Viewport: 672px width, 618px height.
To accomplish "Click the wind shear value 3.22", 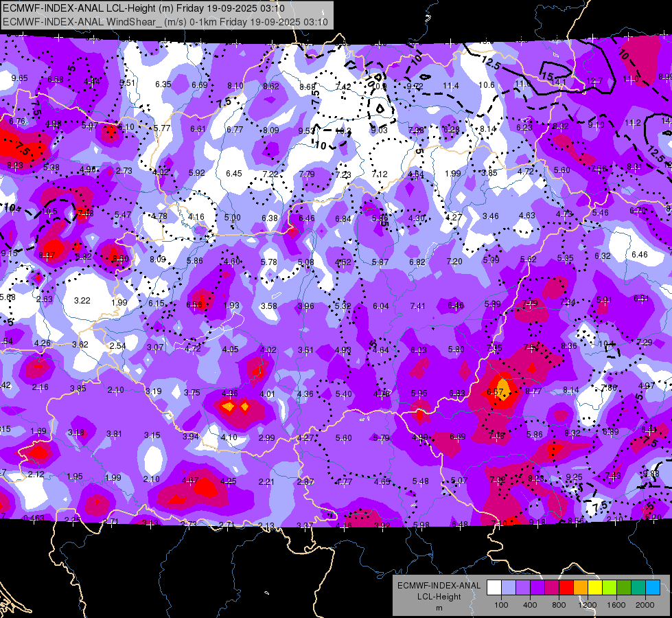I will point(82,301).
